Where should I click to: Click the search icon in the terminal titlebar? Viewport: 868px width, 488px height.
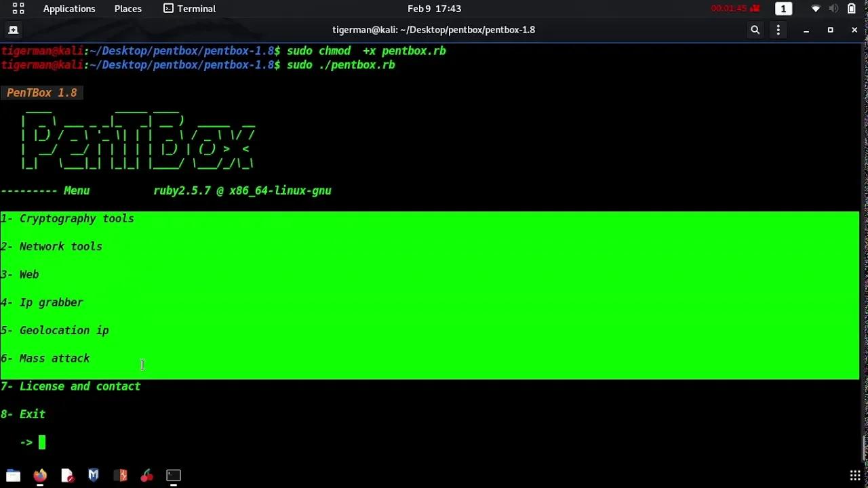755,30
